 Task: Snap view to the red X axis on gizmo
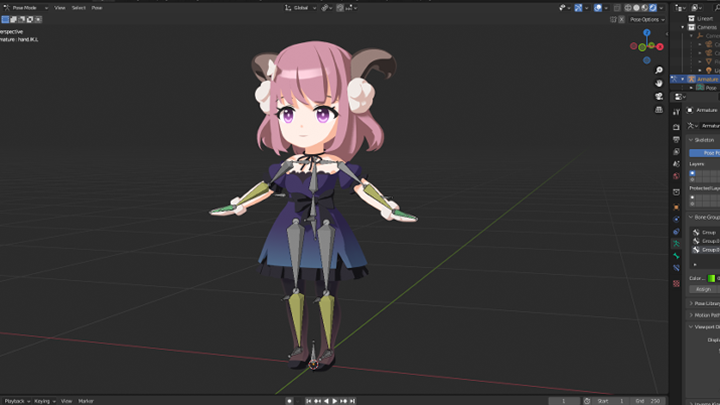pos(660,46)
